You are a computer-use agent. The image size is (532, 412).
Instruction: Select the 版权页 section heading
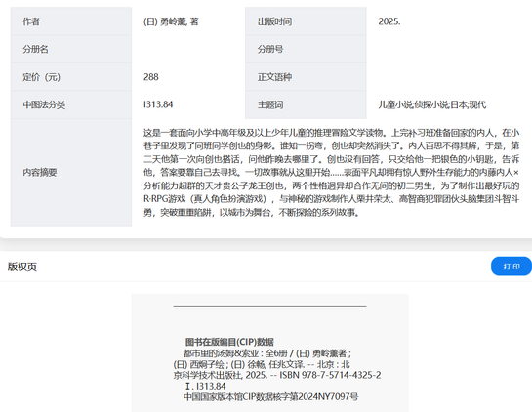[x=22, y=267]
